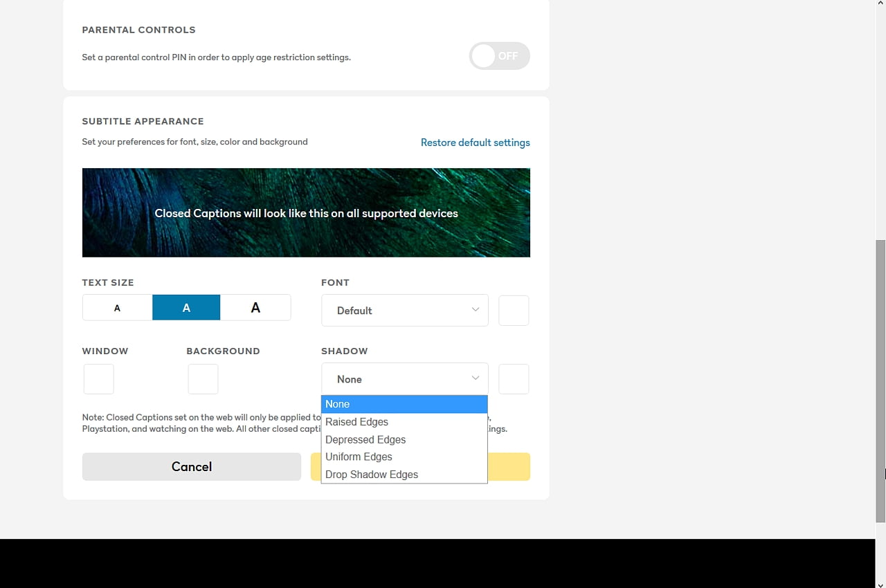
Task: Select the small text size option
Action: pos(117,307)
